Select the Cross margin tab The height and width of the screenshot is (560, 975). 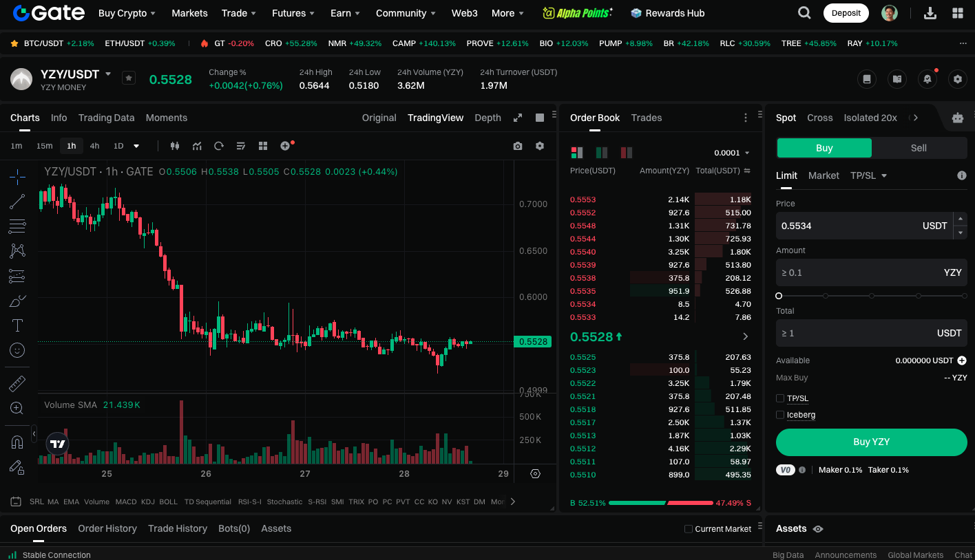820,118
